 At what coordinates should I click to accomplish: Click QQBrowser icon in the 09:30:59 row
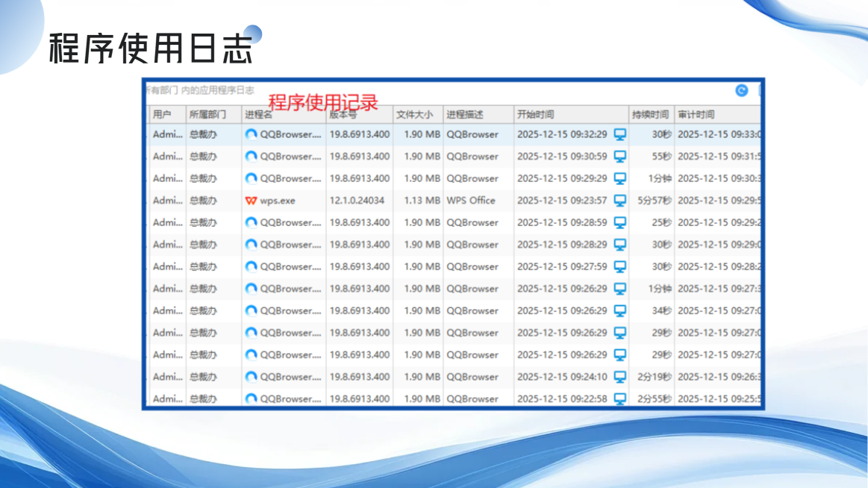[252, 157]
